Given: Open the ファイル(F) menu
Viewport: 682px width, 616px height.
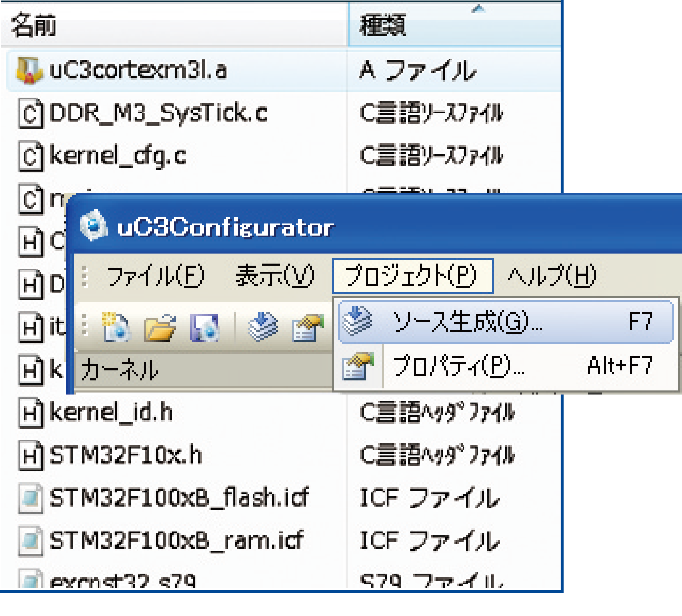Looking at the screenshot, I should coord(155,276).
